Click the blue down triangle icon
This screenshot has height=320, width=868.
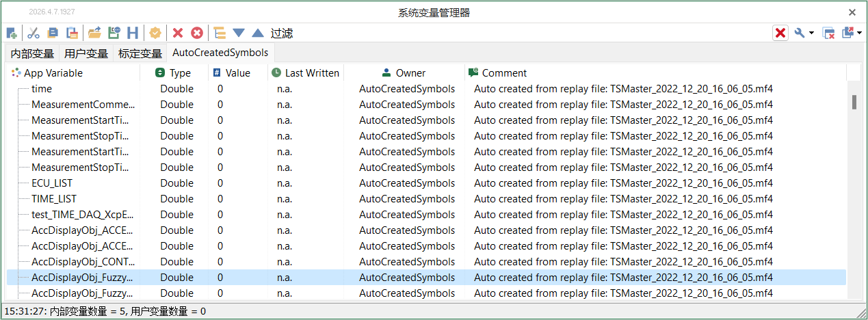239,33
